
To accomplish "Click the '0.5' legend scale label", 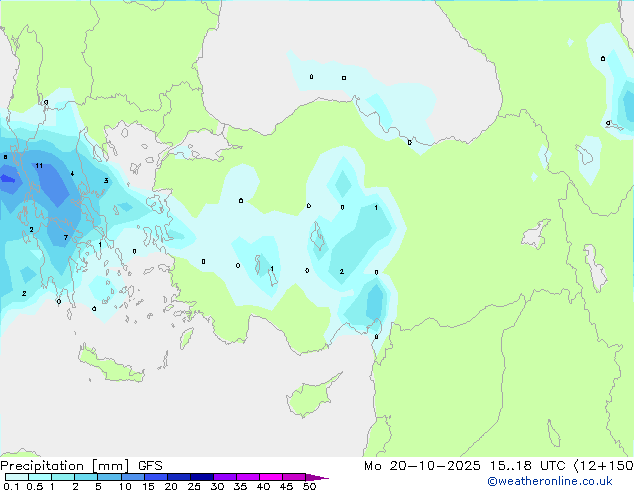I will pos(34,486).
